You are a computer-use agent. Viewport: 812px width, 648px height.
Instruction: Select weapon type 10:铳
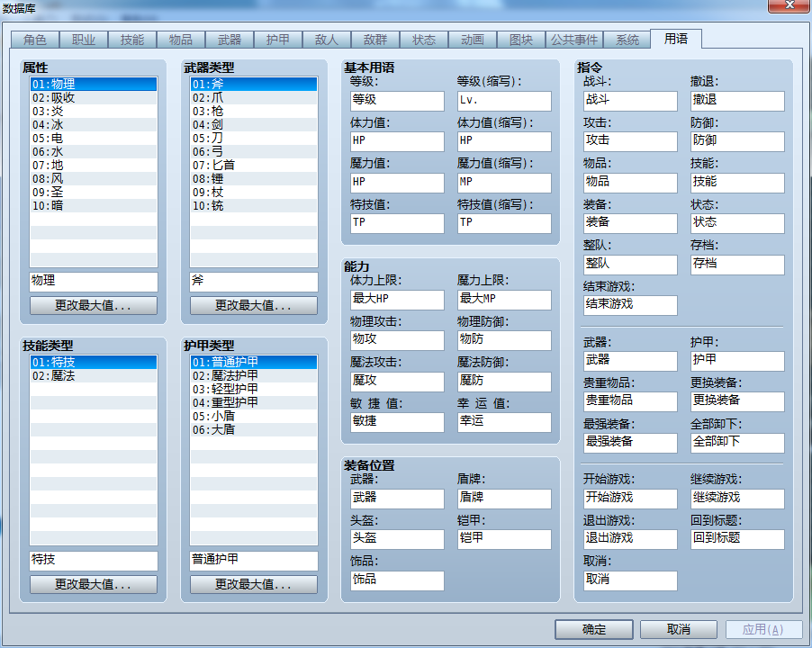[x=254, y=205]
